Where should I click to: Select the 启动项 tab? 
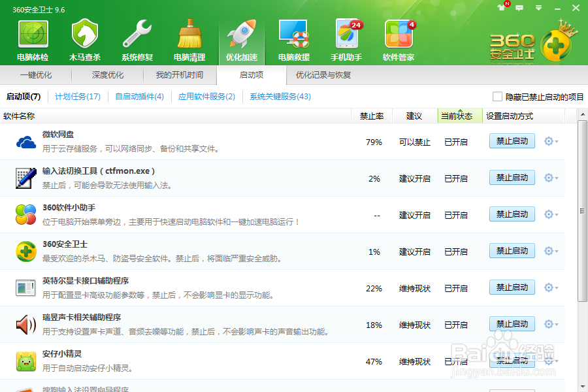click(252, 75)
